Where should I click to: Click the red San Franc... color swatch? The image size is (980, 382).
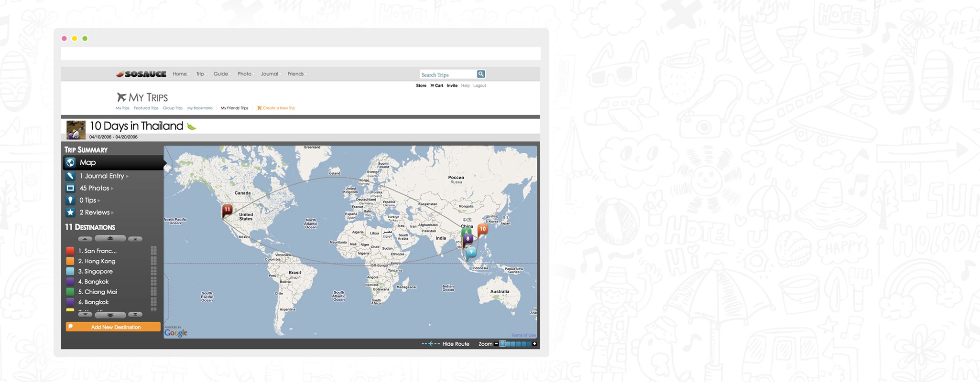(x=70, y=251)
